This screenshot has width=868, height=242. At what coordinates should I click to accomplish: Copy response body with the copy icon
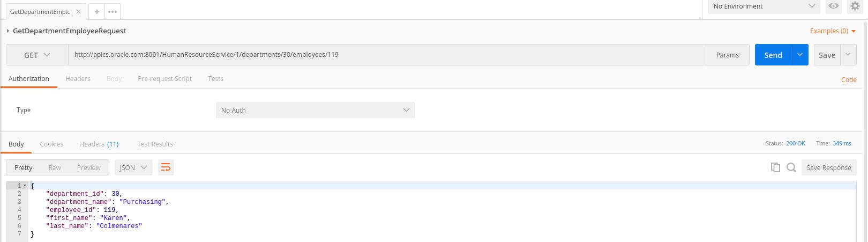click(775, 167)
